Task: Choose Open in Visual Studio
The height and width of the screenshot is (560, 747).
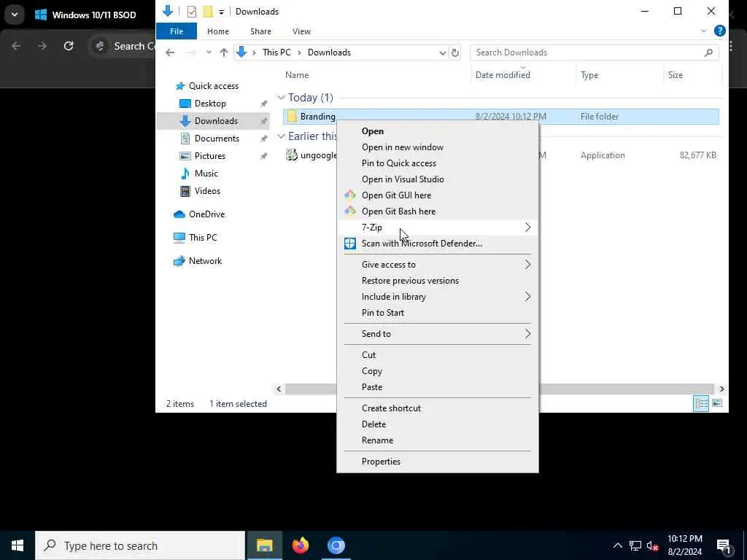Action: click(x=403, y=179)
